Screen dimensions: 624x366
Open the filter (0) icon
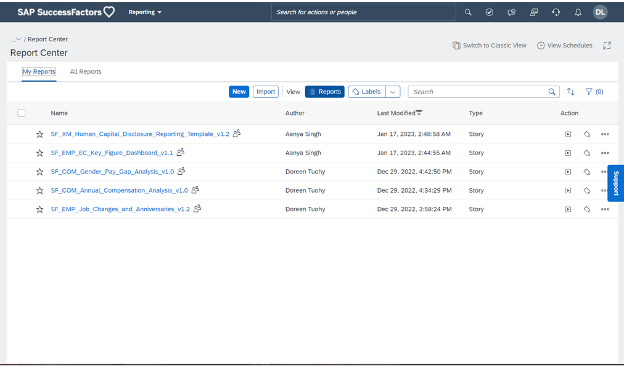tap(594, 92)
